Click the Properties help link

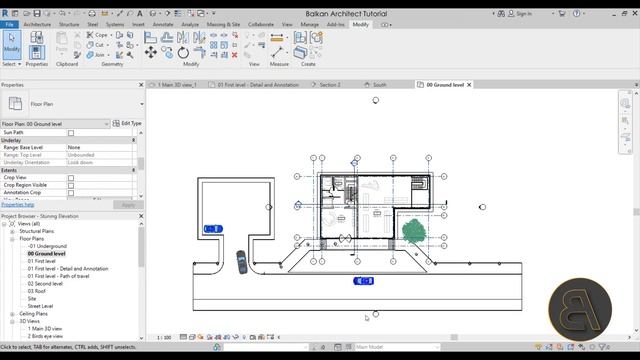(x=18, y=204)
